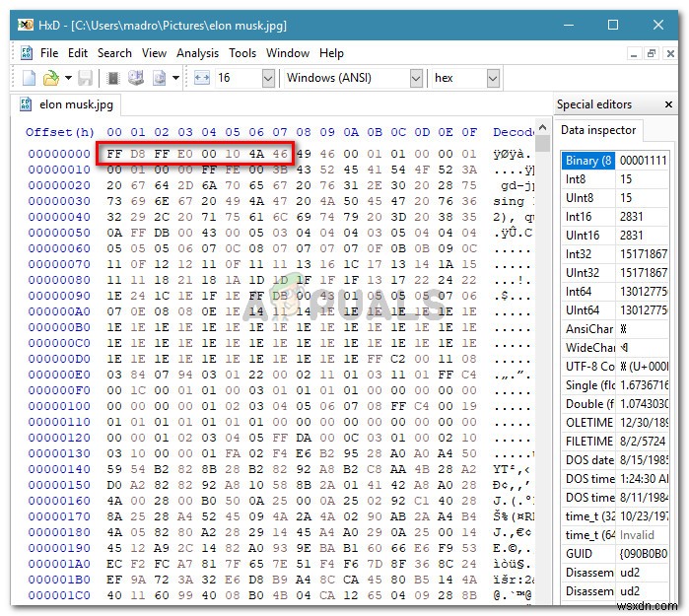Image resolution: width=689 pixels, height=616 pixels.
Task: Open the Analysis menu
Action: [x=197, y=53]
